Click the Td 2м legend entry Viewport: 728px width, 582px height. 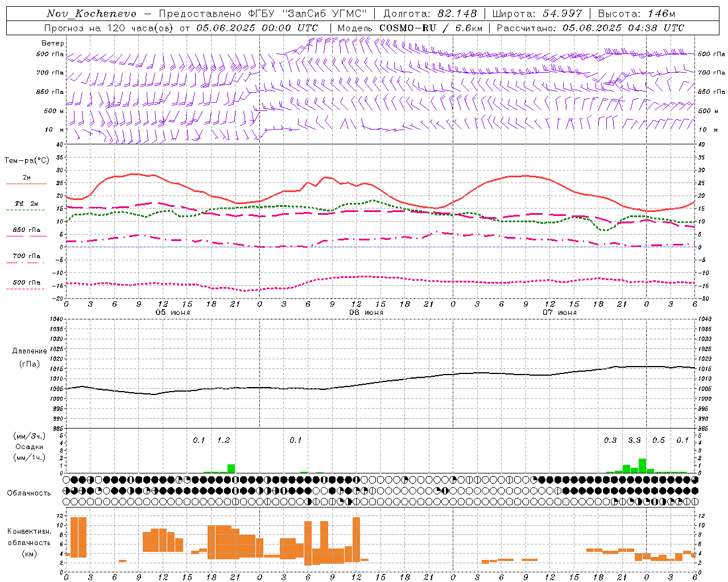click(27, 203)
